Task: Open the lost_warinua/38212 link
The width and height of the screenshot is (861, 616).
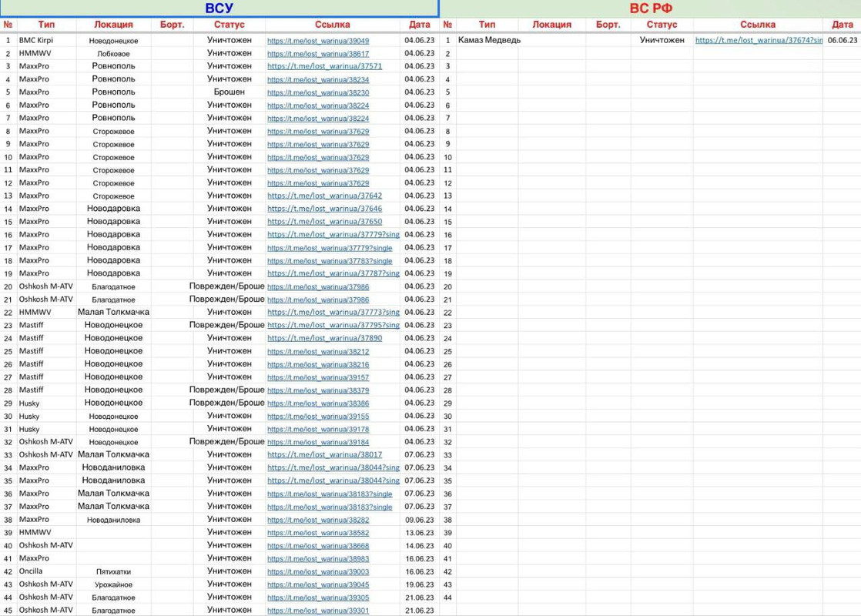Action: pos(318,351)
